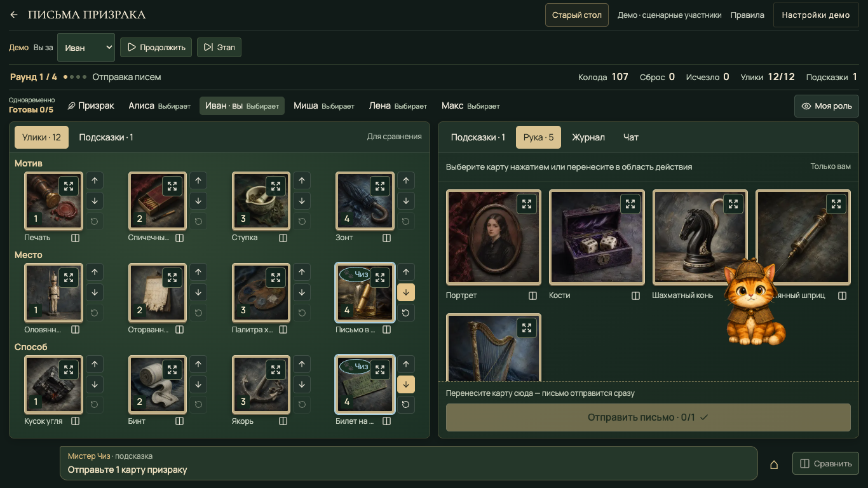
Task: Open the Чат tab
Action: pos(631,137)
